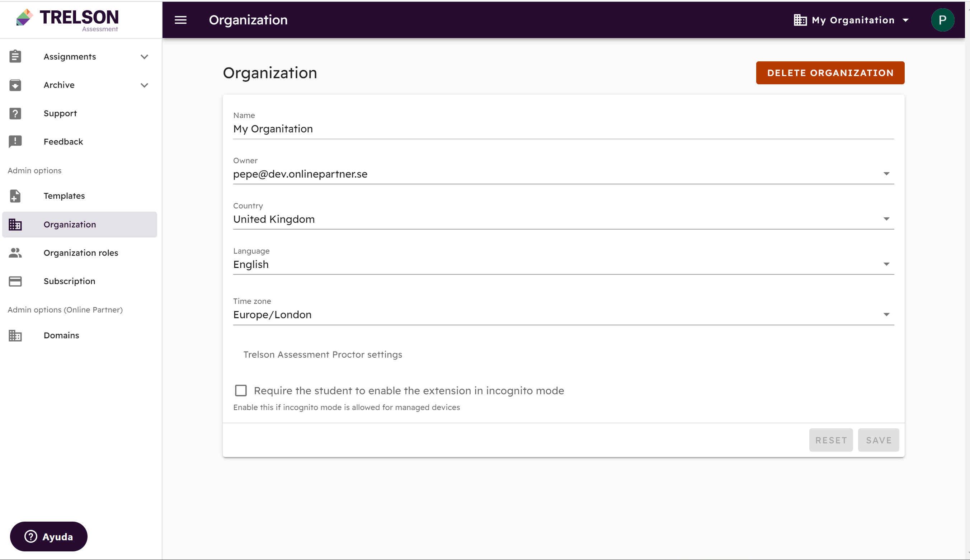Open Domains in sidebar
The image size is (970, 560).
pos(79,335)
